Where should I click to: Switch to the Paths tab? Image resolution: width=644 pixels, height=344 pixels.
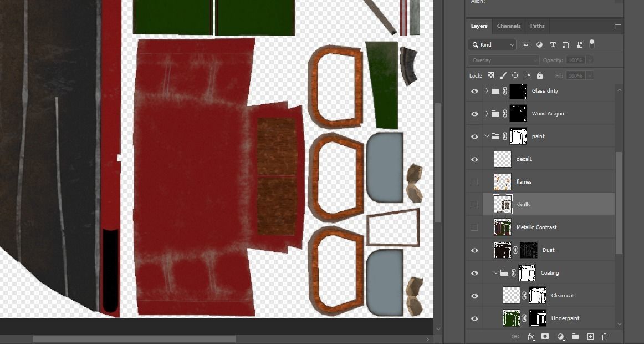pyautogui.click(x=537, y=26)
